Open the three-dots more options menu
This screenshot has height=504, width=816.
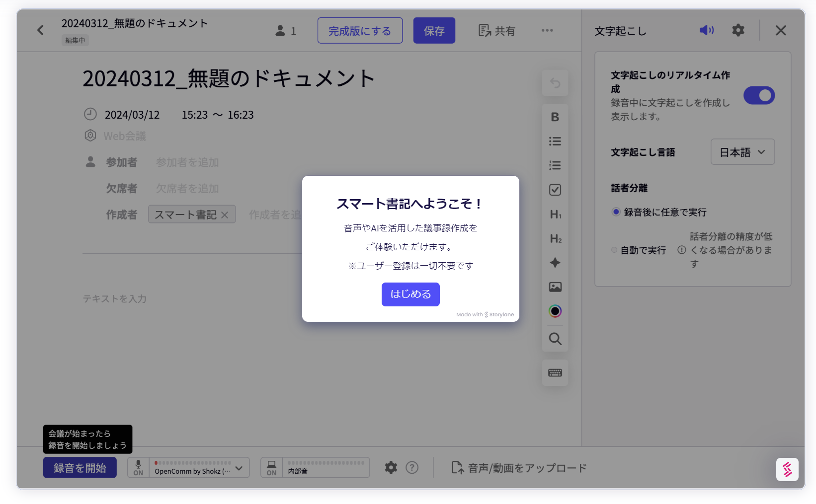(x=547, y=31)
